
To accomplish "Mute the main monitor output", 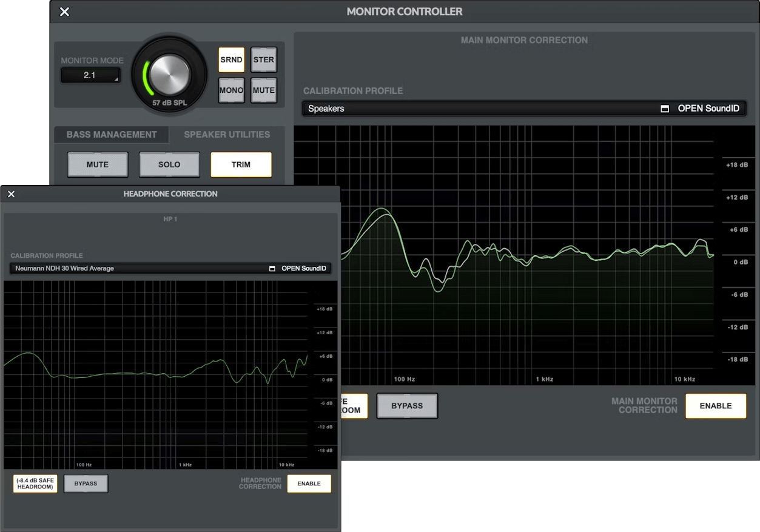I will pos(264,90).
